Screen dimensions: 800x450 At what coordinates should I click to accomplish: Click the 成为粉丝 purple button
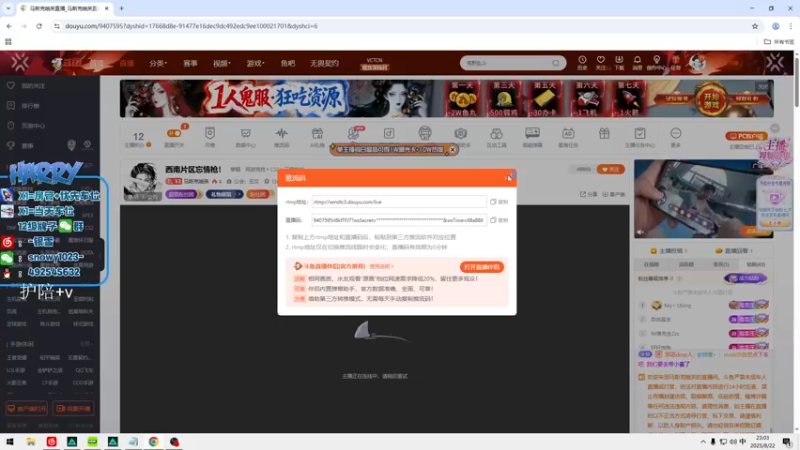point(745,279)
